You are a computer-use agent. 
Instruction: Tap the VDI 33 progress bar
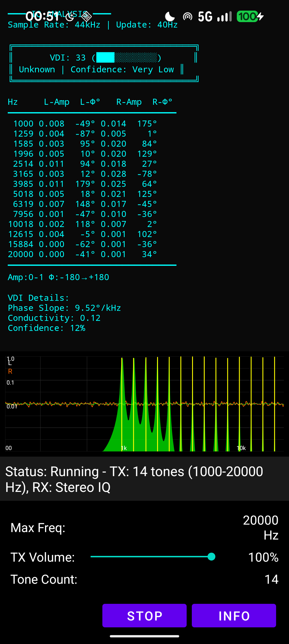(x=126, y=57)
